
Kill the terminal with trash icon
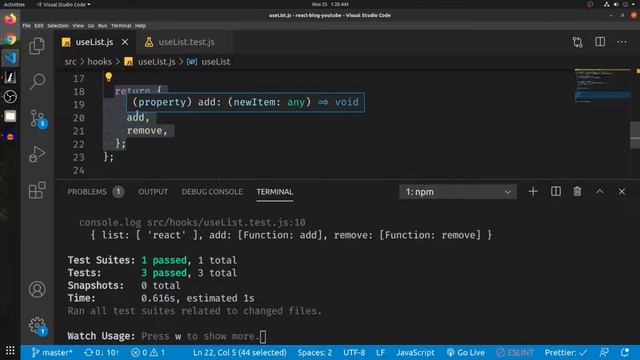coord(577,191)
